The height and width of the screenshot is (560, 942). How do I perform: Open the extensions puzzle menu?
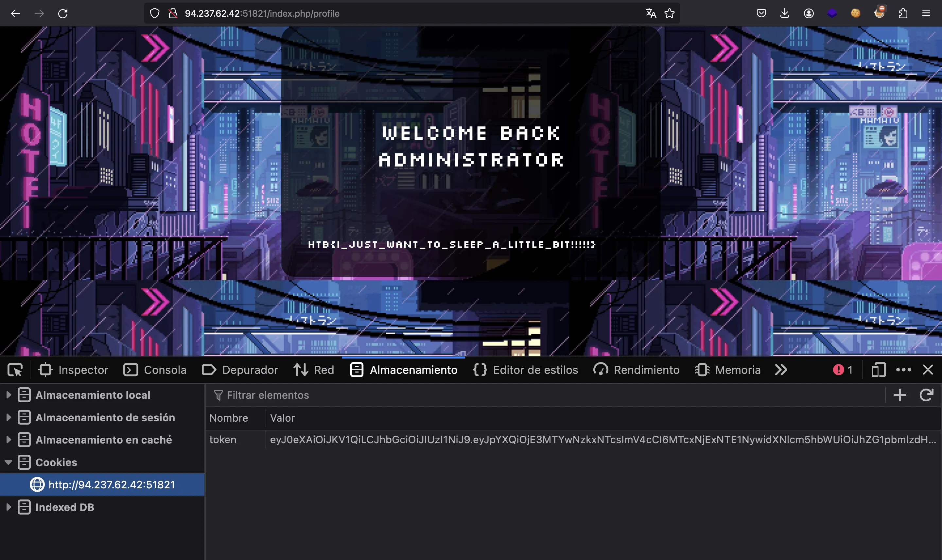tap(903, 14)
